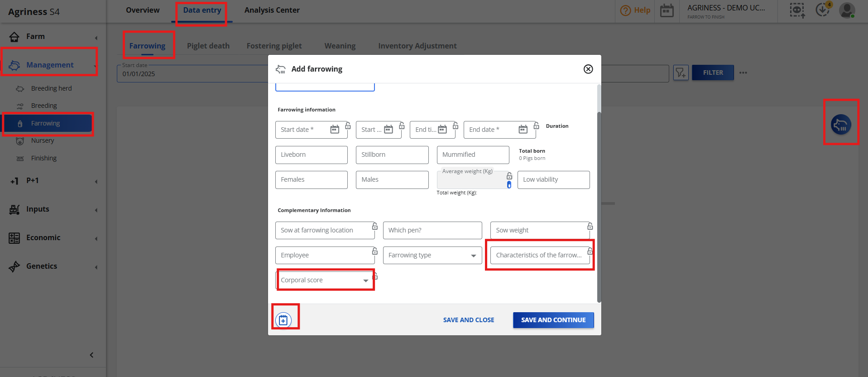Open Breeding herd in sidebar
Image resolution: width=868 pixels, height=377 pixels.
click(51, 88)
